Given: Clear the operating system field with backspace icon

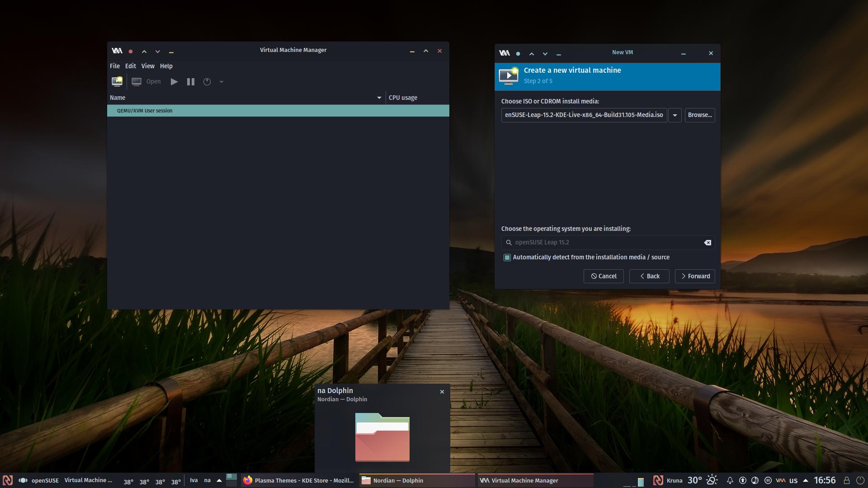Looking at the screenshot, I should pyautogui.click(x=708, y=243).
